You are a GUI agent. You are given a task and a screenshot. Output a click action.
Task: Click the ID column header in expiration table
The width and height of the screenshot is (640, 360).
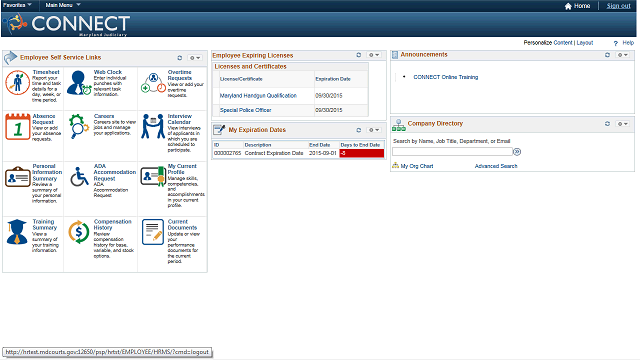[217, 145]
